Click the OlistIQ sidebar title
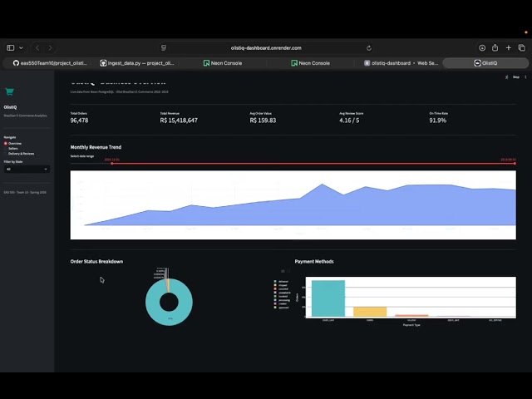The height and width of the screenshot is (399, 532). coord(10,107)
